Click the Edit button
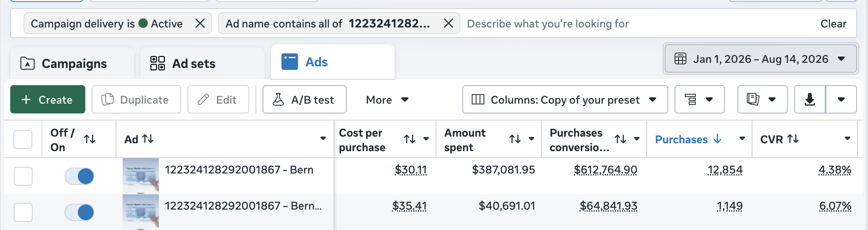Viewport: 868px width, 230px height. [x=218, y=100]
